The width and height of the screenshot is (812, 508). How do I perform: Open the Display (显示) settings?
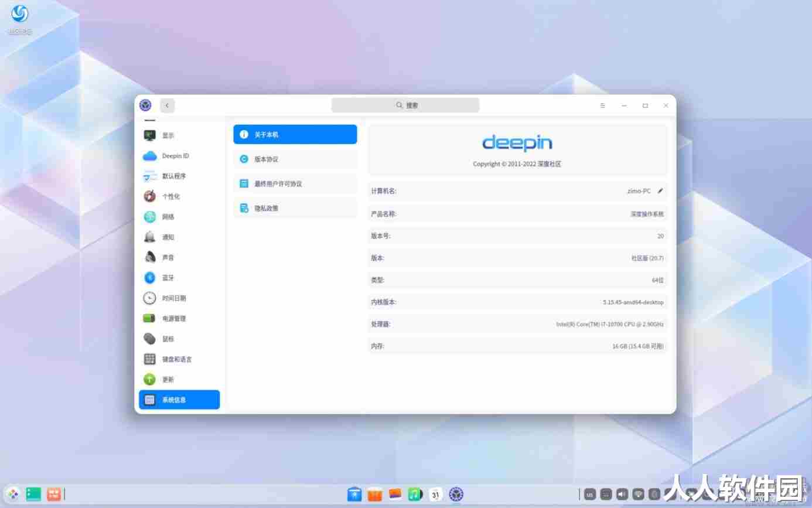click(x=179, y=135)
